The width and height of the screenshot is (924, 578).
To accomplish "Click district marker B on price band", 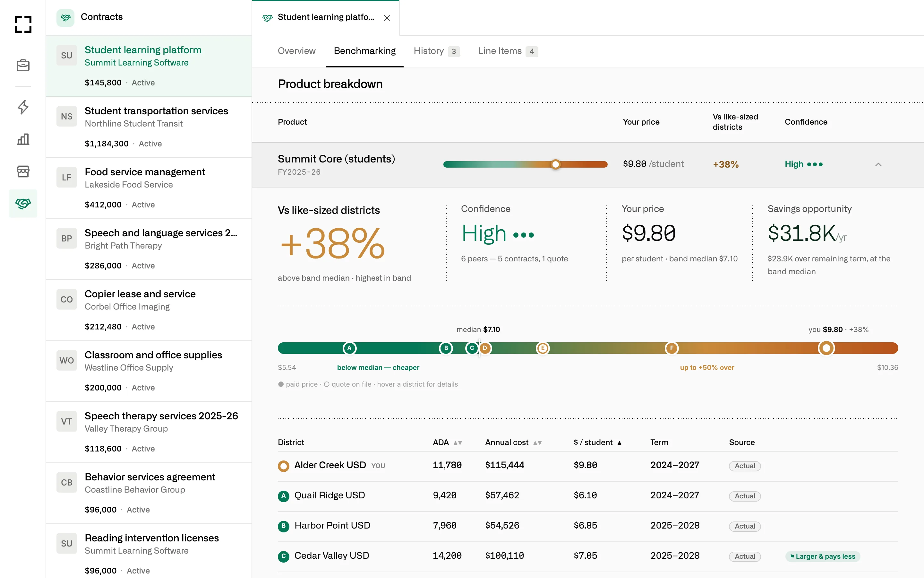I will [x=446, y=348].
